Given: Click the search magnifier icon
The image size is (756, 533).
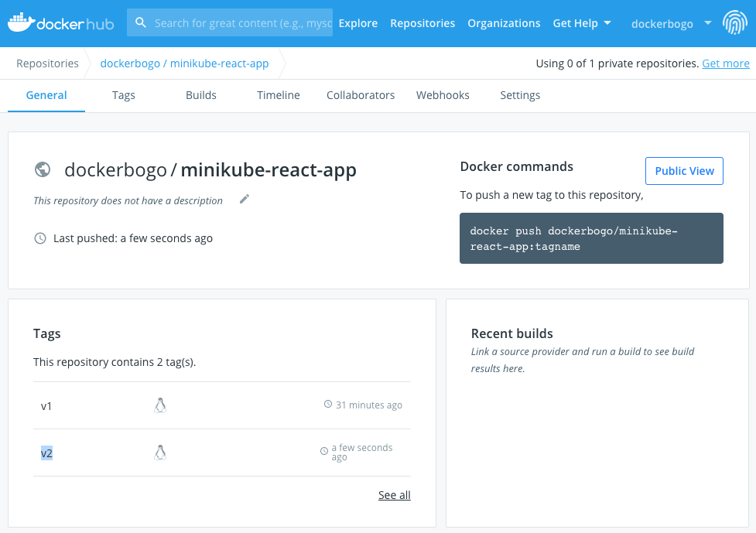Looking at the screenshot, I should click(x=141, y=22).
